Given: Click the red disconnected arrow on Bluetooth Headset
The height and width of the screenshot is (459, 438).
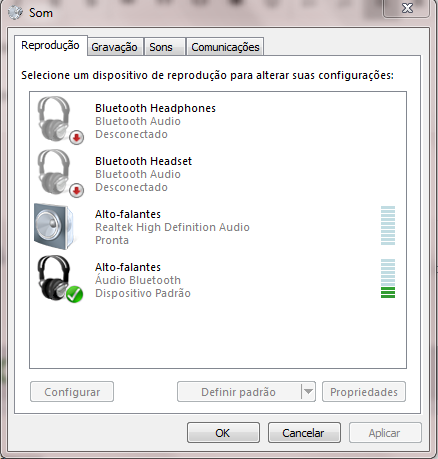Looking at the screenshot, I should point(77,191).
